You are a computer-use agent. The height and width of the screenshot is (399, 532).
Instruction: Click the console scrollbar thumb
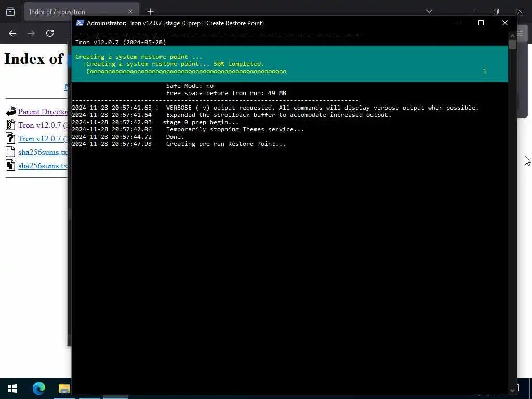(x=512, y=45)
